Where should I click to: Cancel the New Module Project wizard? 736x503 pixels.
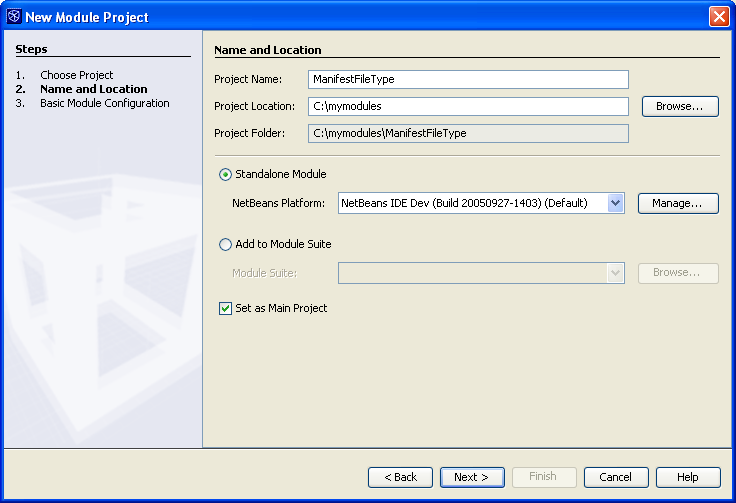(x=616, y=477)
